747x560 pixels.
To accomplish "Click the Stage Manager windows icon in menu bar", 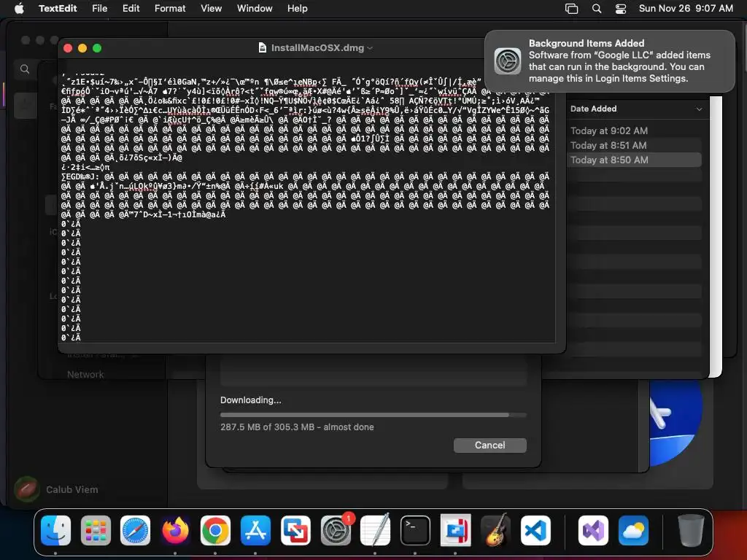I will point(571,9).
